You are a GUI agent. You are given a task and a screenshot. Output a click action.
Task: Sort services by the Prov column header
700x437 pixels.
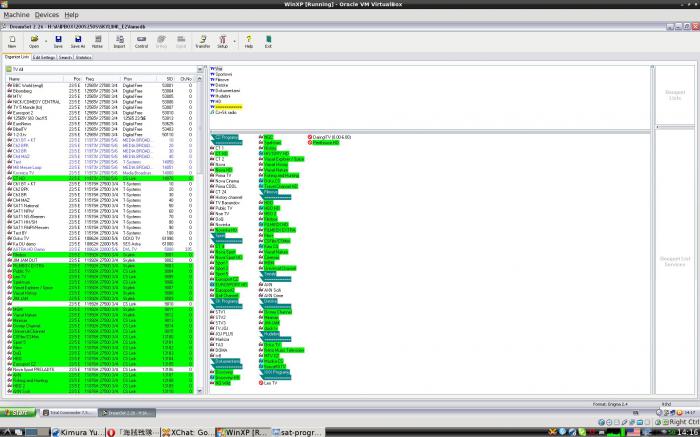(x=139, y=79)
